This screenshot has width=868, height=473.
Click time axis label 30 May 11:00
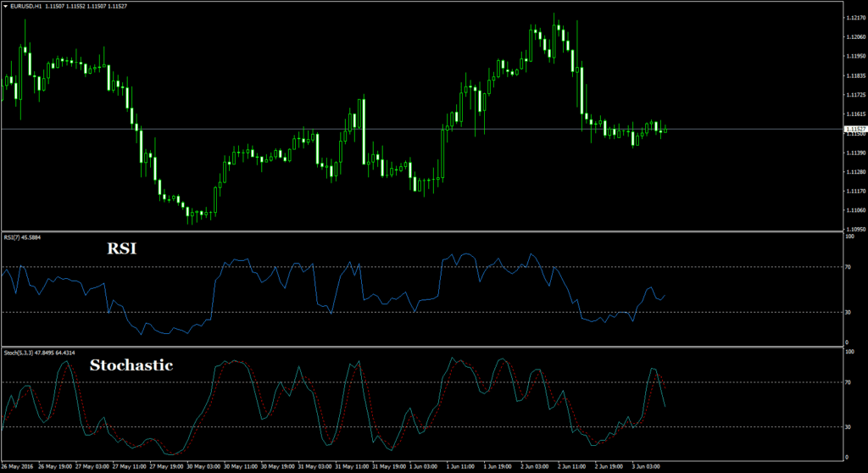[x=240, y=466]
